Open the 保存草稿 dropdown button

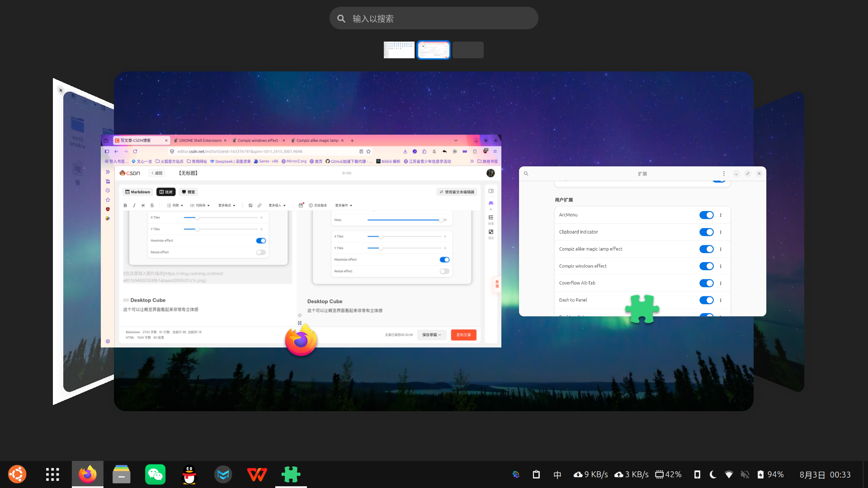point(432,335)
